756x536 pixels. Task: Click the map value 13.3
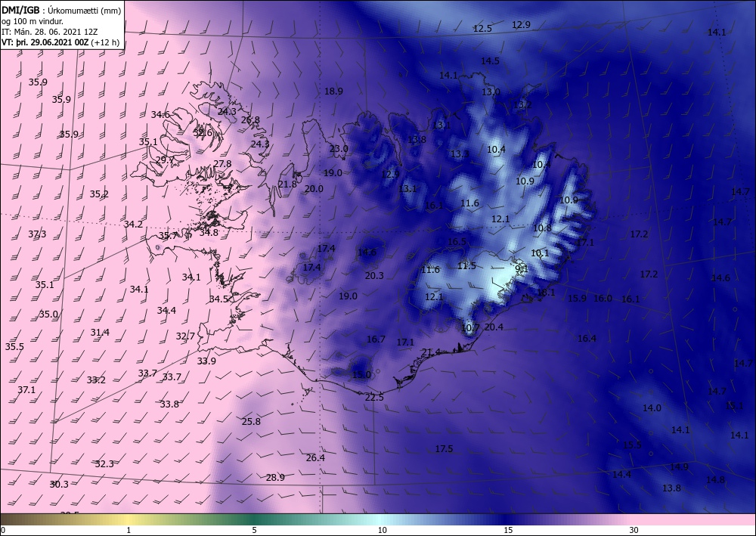460,153
